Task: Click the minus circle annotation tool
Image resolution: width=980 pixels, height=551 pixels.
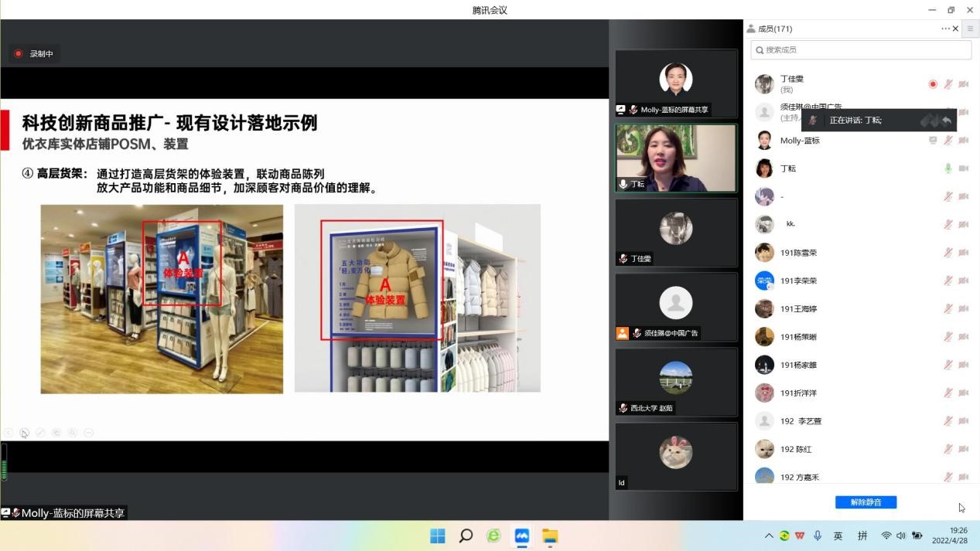Action: [89, 433]
